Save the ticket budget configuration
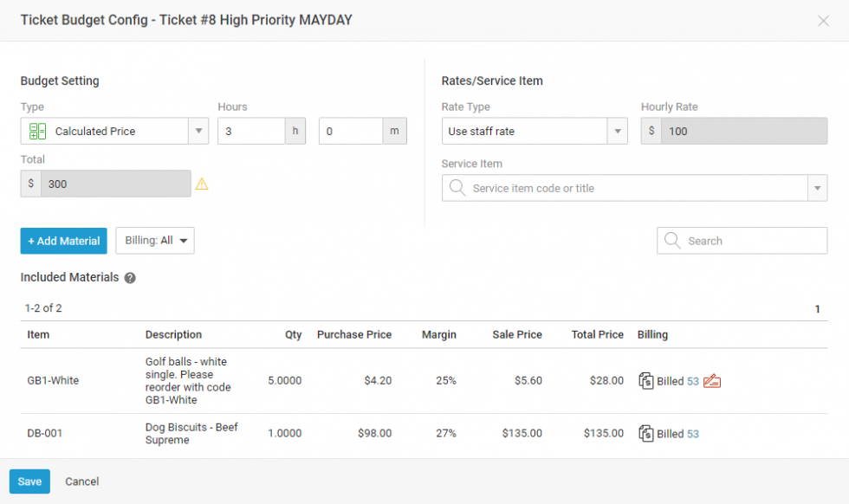The image size is (849, 504). click(x=29, y=481)
